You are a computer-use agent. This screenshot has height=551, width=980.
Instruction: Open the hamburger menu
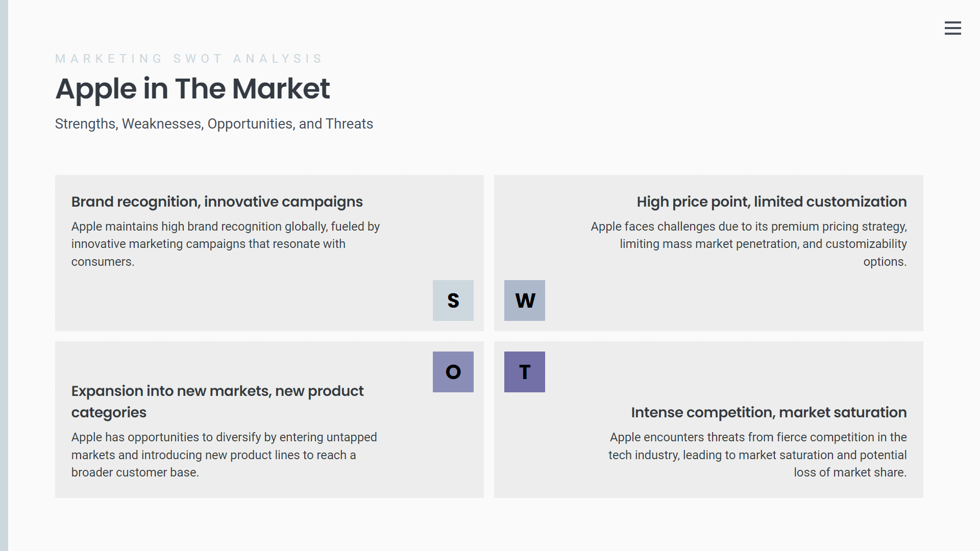pyautogui.click(x=952, y=28)
